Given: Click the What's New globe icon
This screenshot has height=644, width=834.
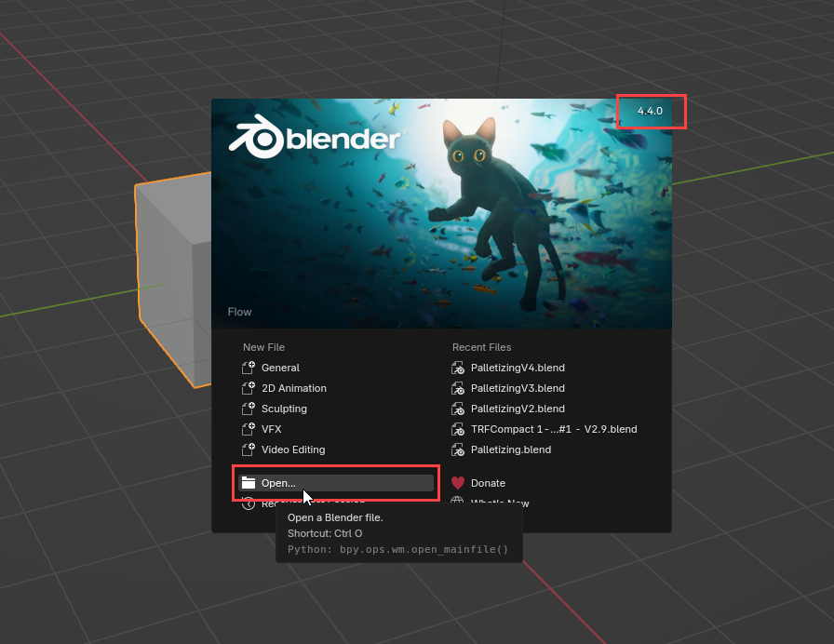Looking at the screenshot, I should tap(457, 502).
